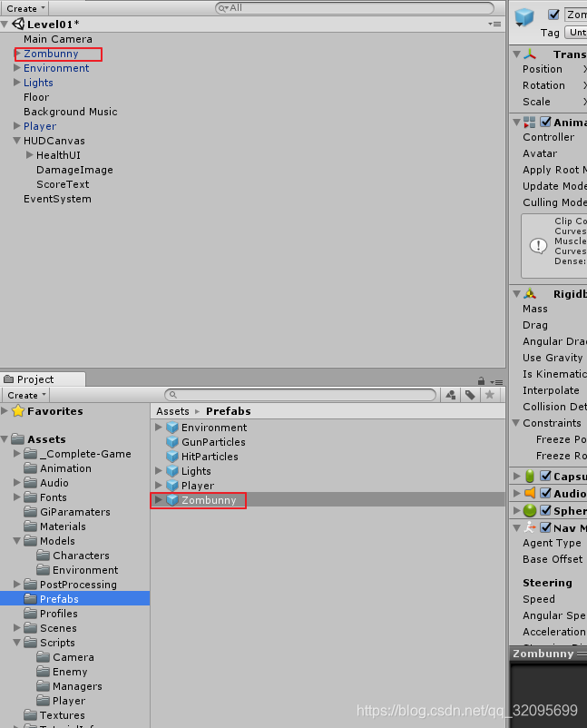Open the Hierarchy Create dropdown
Image resolution: width=587 pixels, height=728 pixels.
pyautogui.click(x=26, y=8)
